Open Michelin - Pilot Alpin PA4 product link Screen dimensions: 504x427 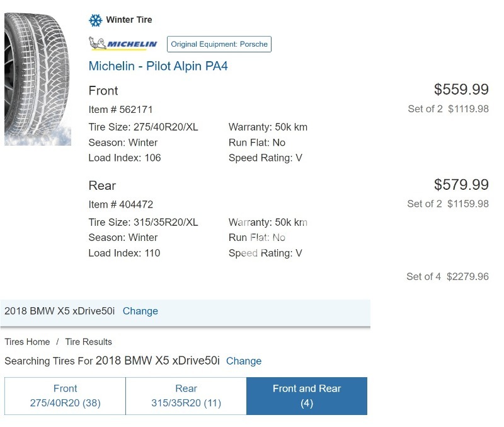(x=158, y=66)
